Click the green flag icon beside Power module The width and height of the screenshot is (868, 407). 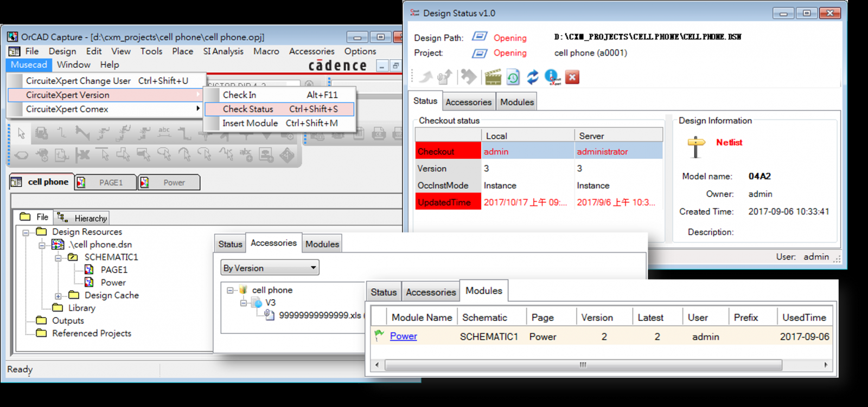pyautogui.click(x=379, y=335)
